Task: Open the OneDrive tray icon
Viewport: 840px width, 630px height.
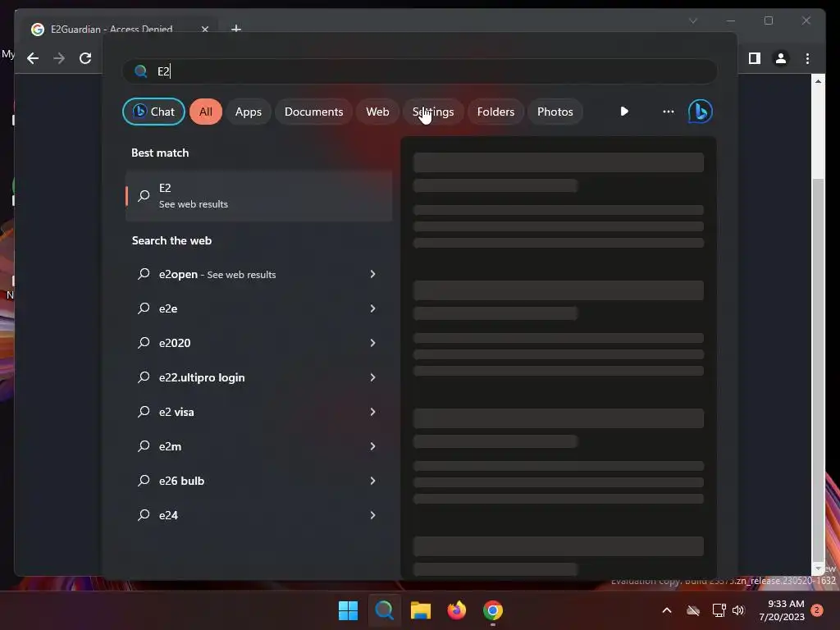Action: (x=693, y=610)
